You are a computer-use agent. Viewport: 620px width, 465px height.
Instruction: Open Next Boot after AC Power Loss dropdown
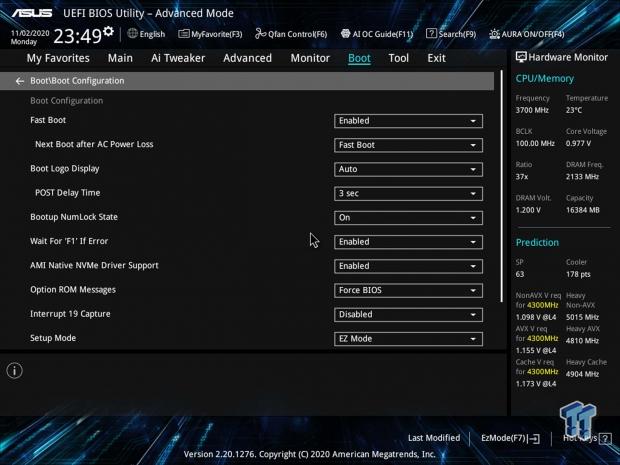(x=408, y=145)
